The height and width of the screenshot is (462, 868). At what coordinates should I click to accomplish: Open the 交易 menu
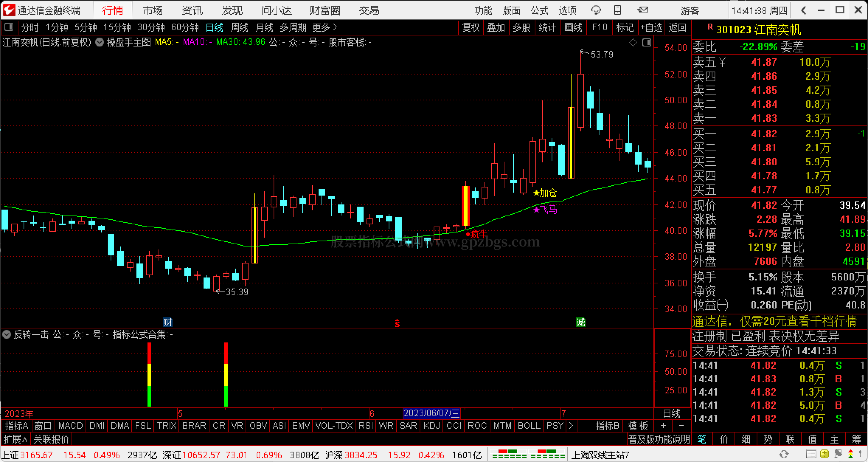coord(369,10)
